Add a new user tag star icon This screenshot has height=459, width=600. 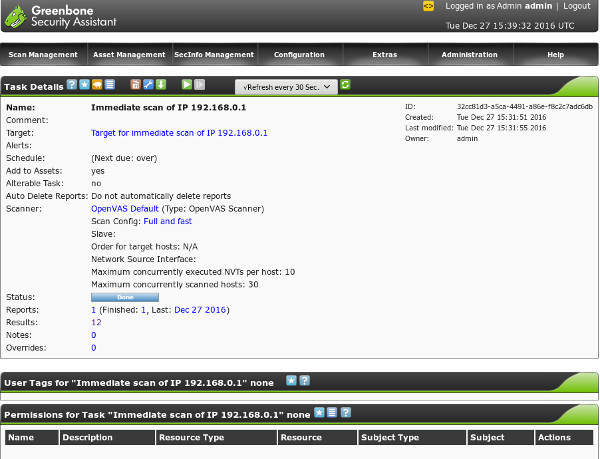(x=291, y=381)
